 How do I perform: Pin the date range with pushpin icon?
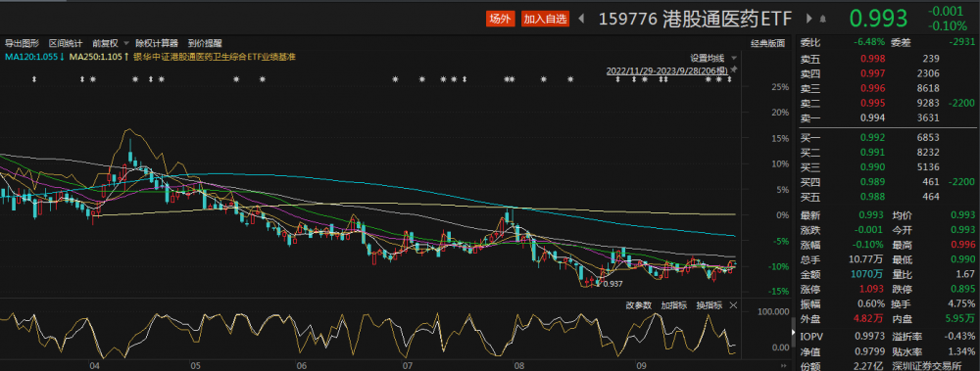[x=734, y=69]
